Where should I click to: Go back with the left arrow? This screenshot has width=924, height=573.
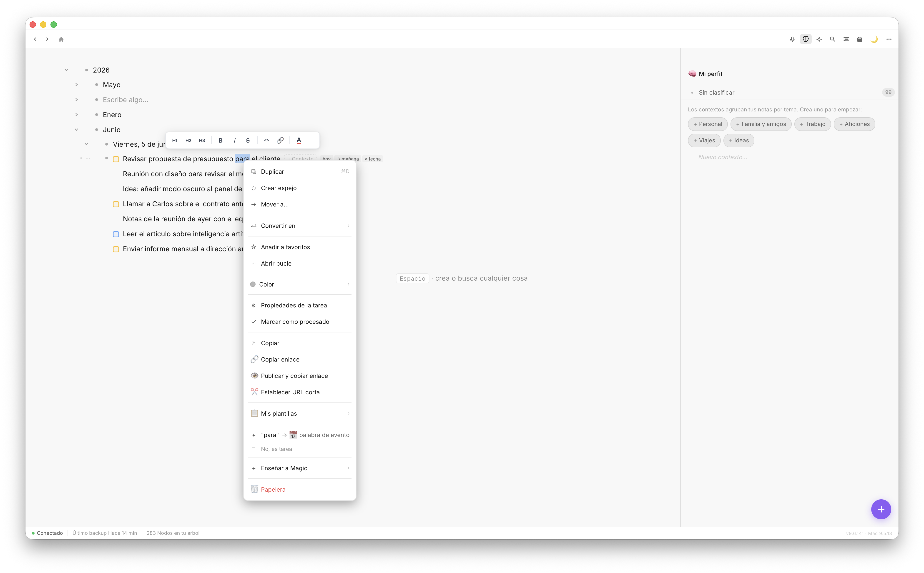35,39
